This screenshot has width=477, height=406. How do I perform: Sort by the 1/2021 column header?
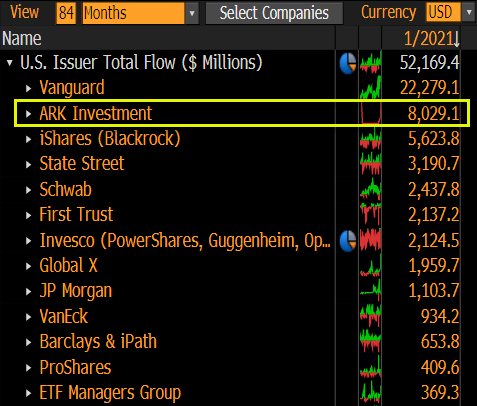pyautogui.click(x=432, y=39)
